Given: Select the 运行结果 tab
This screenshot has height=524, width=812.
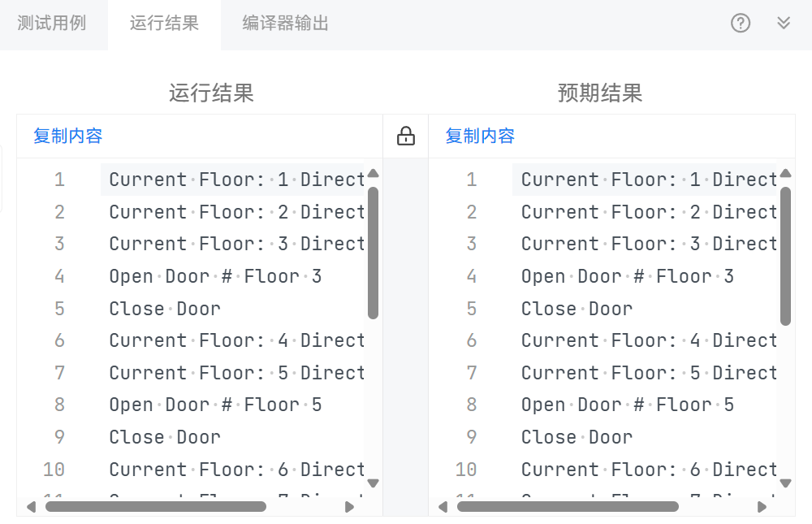Looking at the screenshot, I should point(164,23).
